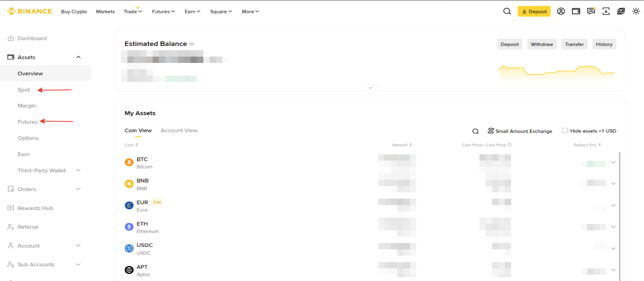The height and width of the screenshot is (281, 644).
Task: Click the search icon in My Assets
Action: click(x=475, y=131)
